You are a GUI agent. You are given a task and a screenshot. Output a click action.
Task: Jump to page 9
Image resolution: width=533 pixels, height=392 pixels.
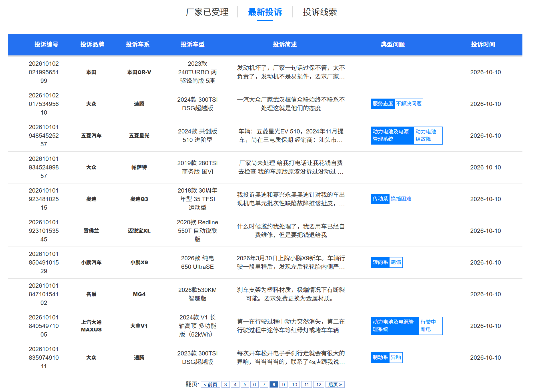284,385
